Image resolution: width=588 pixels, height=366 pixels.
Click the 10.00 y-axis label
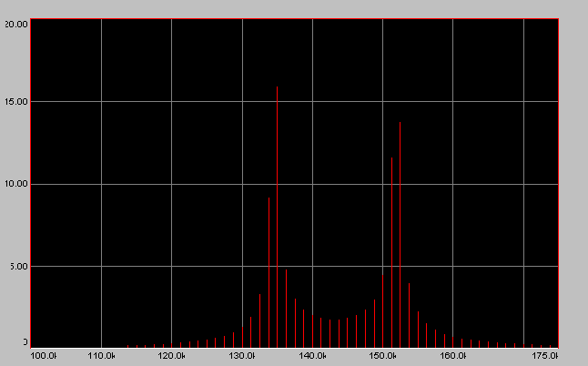click(15, 184)
